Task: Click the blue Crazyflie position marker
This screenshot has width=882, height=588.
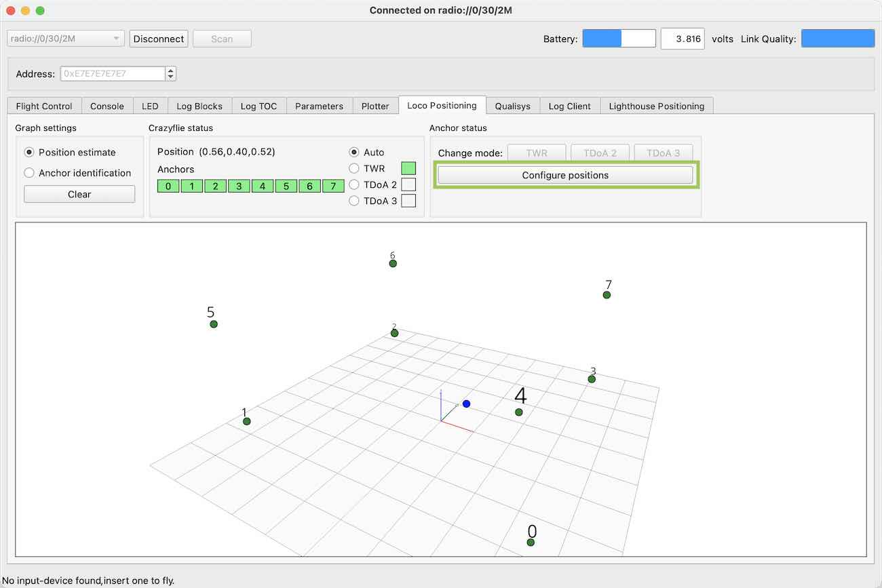Action: [466, 404]
